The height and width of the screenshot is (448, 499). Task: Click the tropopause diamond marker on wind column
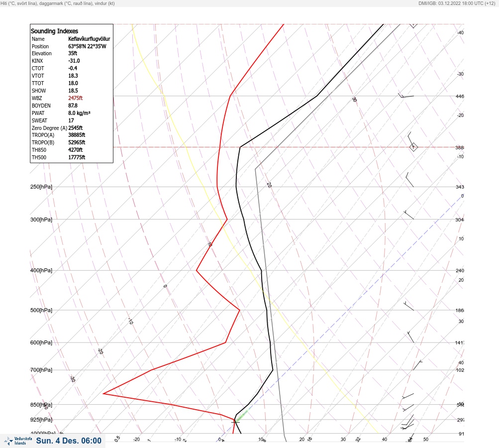[413, 147]
